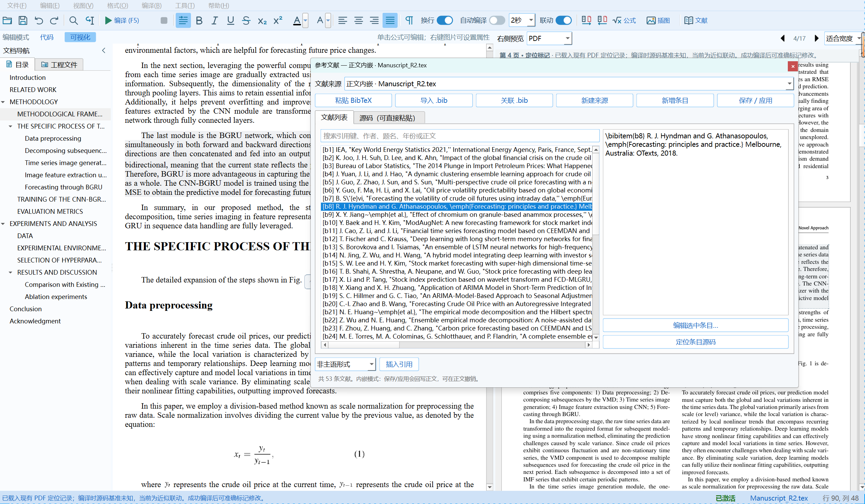Toggle paragraph marks pilcrow icon
The width and height of the screenshot is (865, 504).
[x=409, y=20]
